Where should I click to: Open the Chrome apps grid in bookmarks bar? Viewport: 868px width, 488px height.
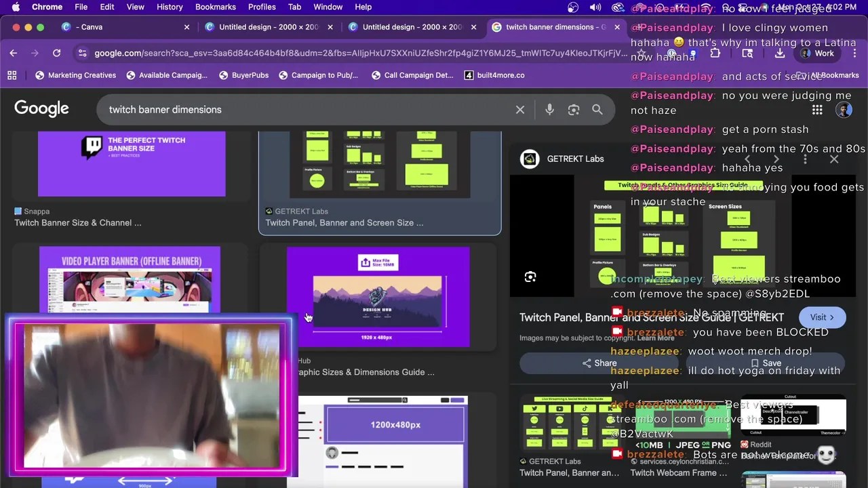point(12,75)
